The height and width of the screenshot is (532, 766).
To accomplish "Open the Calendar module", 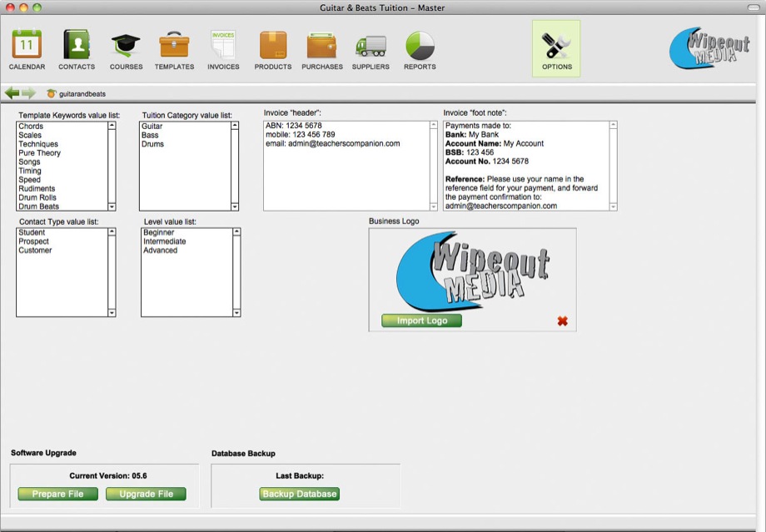I will point(27,46).
